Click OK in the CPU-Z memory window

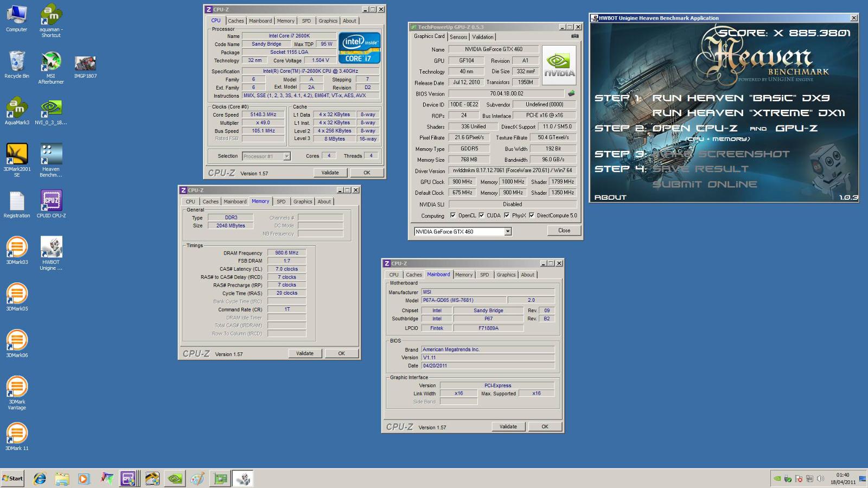[x=342, y=353]
